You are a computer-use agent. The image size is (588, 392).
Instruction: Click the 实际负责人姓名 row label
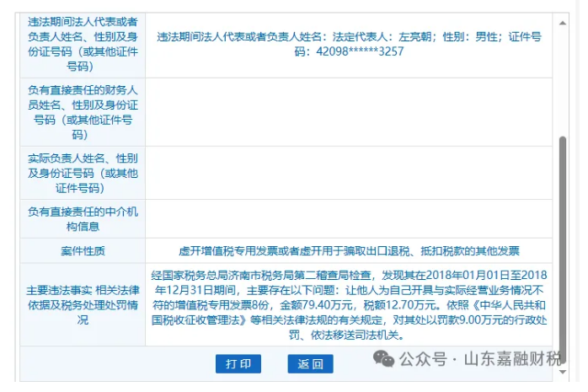[x=83, y=173]
